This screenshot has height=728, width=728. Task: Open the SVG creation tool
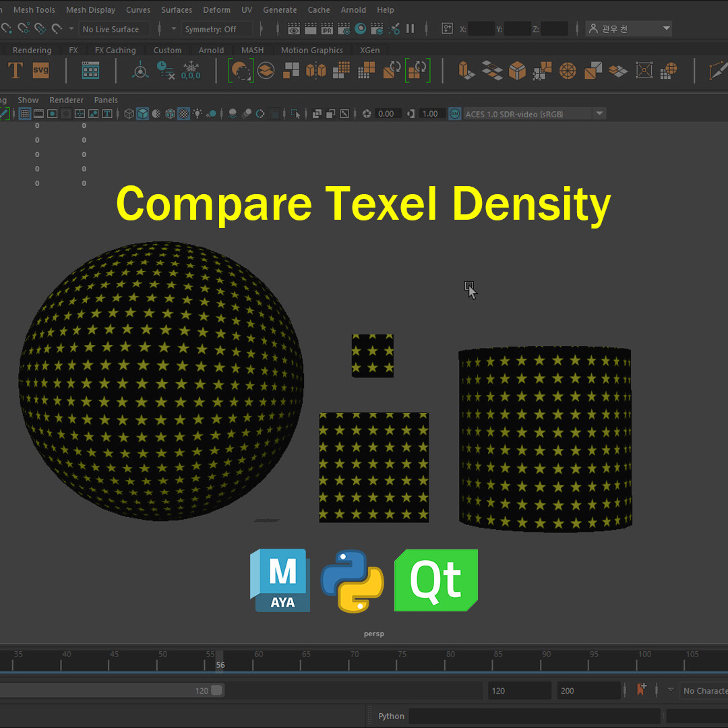click(x=40, y=70)
